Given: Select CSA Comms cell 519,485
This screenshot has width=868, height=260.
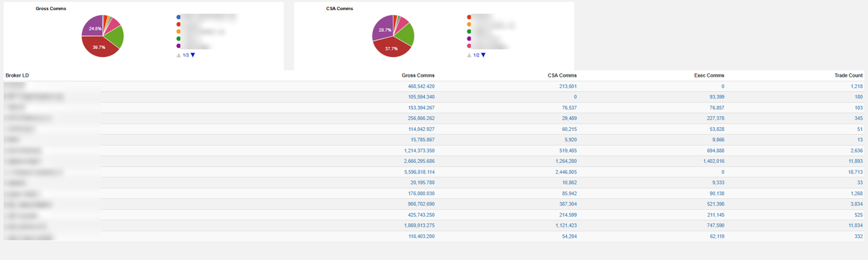Looking at the screenshot, I should point(568,151).
